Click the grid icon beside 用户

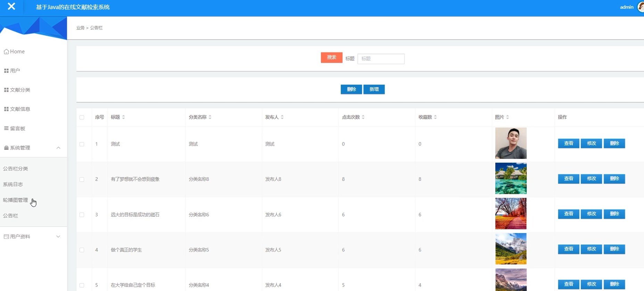[6, 71]
